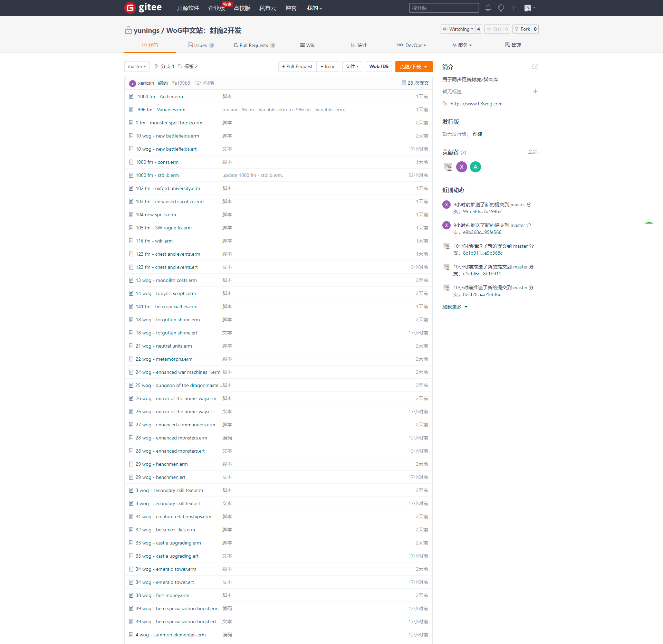The image size is (663, 644).
Task: Click the notification bell icon
Action: [x=488, y=8]
